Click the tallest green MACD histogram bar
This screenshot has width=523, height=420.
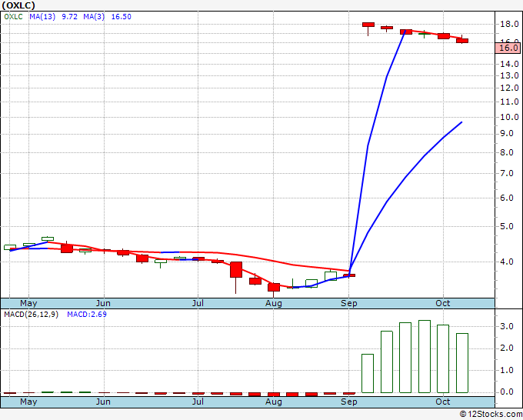[x=425, y=357]
